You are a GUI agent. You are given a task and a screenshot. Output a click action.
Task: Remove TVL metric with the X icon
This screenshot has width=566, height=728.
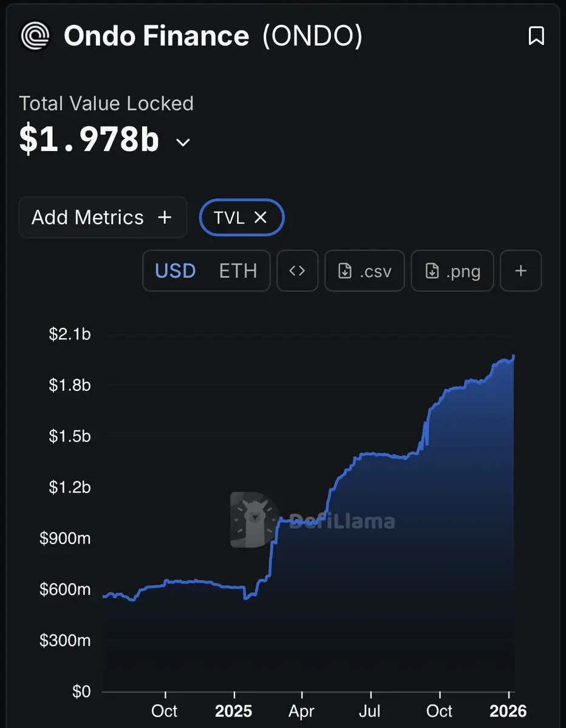(261, 217)
